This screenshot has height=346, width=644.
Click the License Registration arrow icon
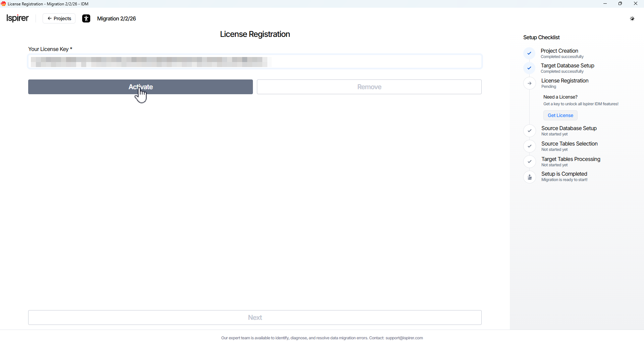point(530,83)
